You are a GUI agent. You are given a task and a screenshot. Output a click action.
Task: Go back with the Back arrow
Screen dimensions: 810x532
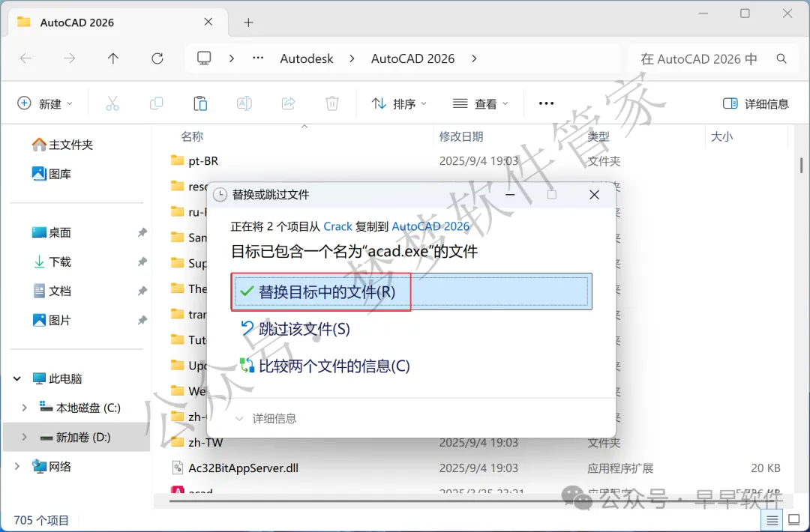click(x=25, y=58)
